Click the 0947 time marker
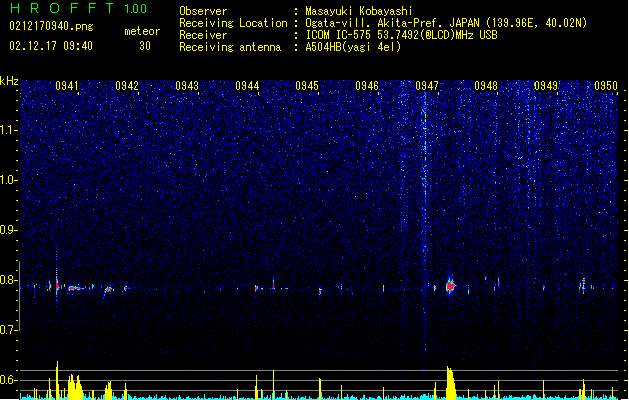 click(427, 86)
